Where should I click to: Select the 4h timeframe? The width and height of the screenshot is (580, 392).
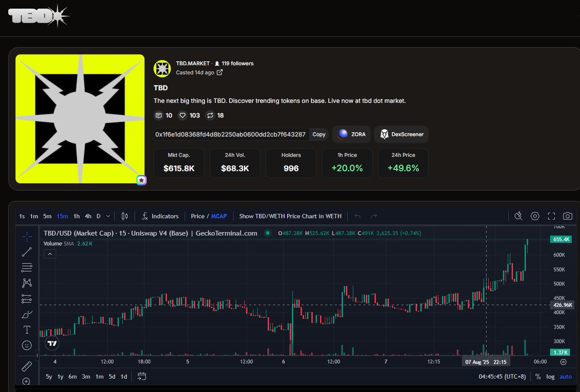pyautogui.click(x=88, y=216)
